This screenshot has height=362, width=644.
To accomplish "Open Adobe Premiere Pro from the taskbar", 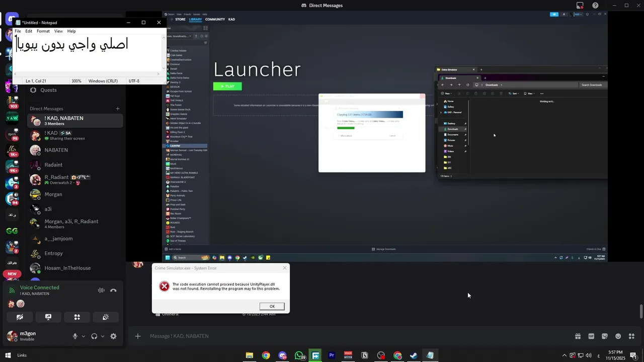I will [332, 355].
